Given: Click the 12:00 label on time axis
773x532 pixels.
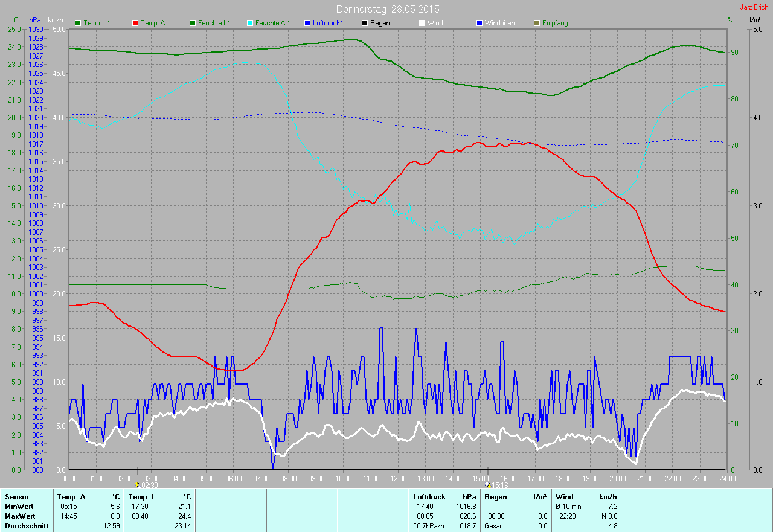Looking at the screenshot, I should [398, 479].
